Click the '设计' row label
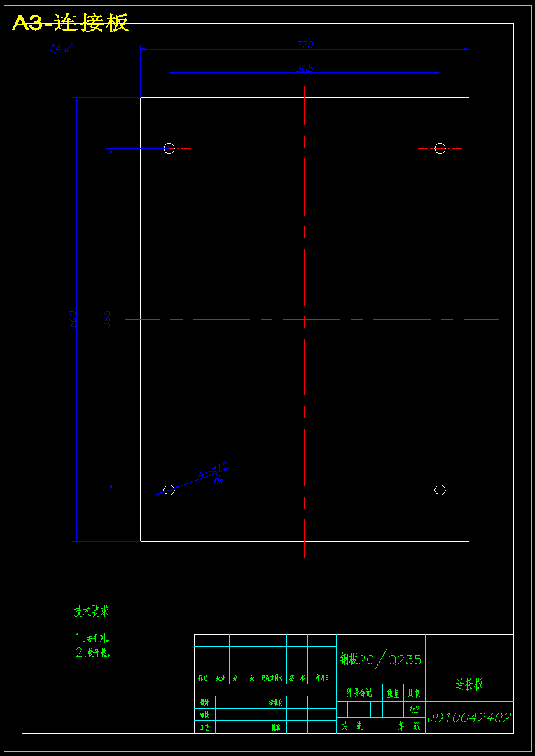Screen dimensions: 535x756 click(205, 703)
